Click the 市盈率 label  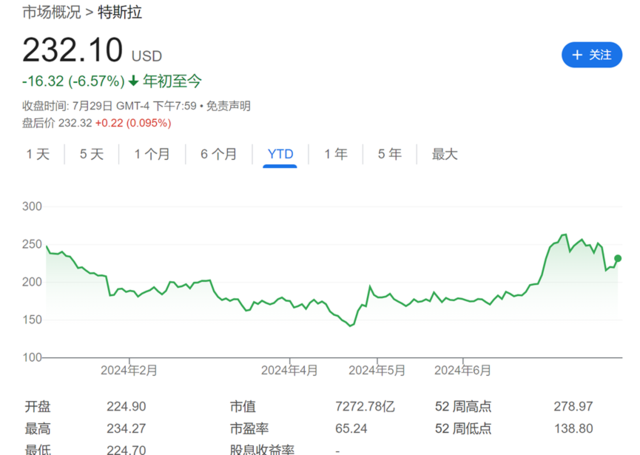point(249,428)
